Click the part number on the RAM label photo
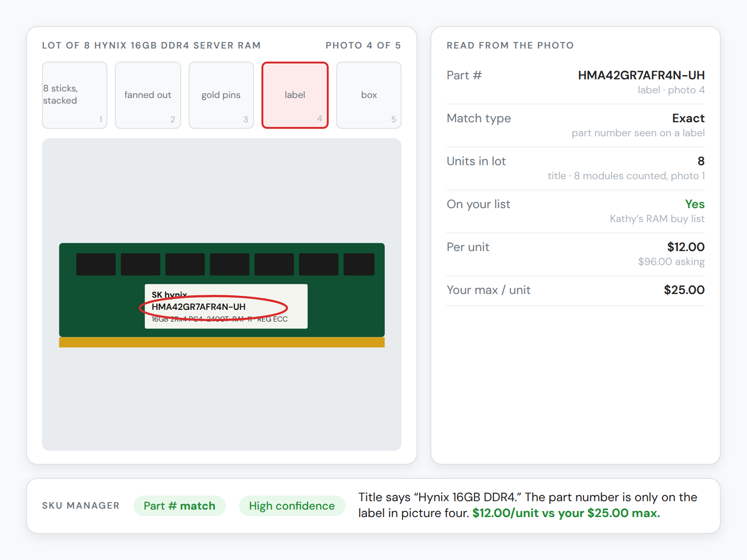Image resolution: width=747 pixels, height=560 pixels. click(198, 307)
